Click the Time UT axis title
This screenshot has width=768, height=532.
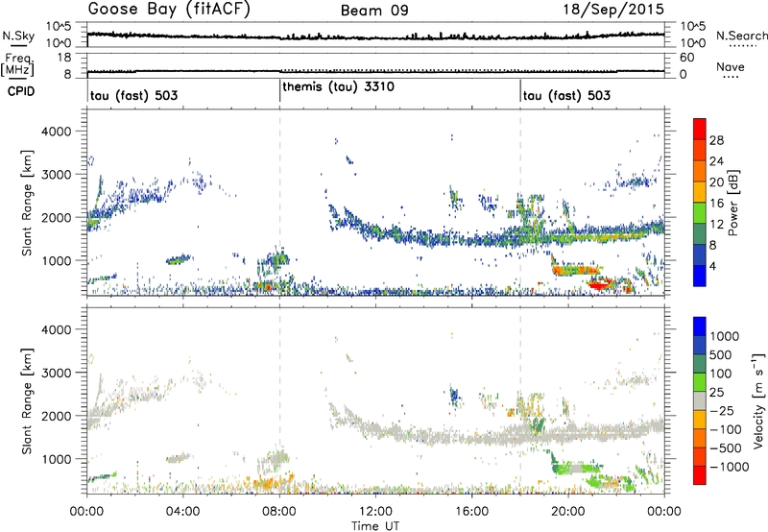(x=375, y=526)
